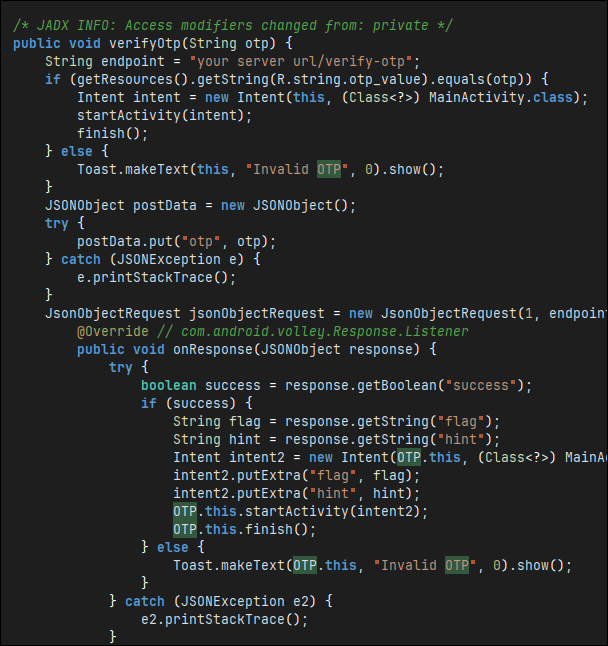
Task: Click the postData.put("otp", otp) statement
Action: pos(175,241)
